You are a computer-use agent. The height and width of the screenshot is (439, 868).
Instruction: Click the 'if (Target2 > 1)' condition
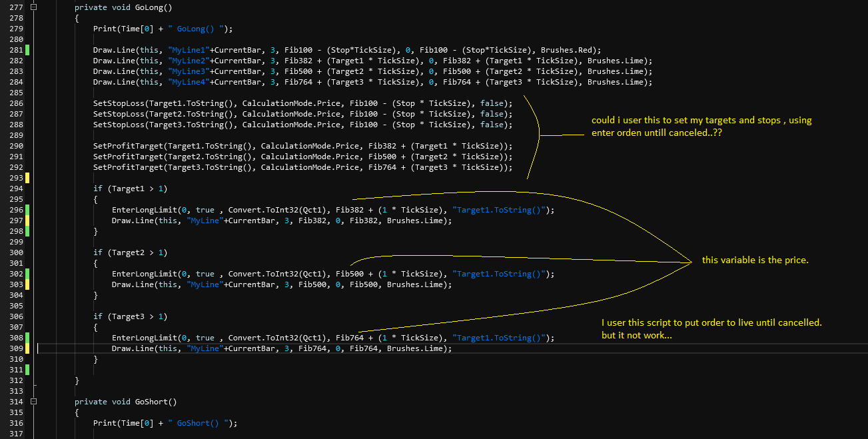[x=131, y=252]
